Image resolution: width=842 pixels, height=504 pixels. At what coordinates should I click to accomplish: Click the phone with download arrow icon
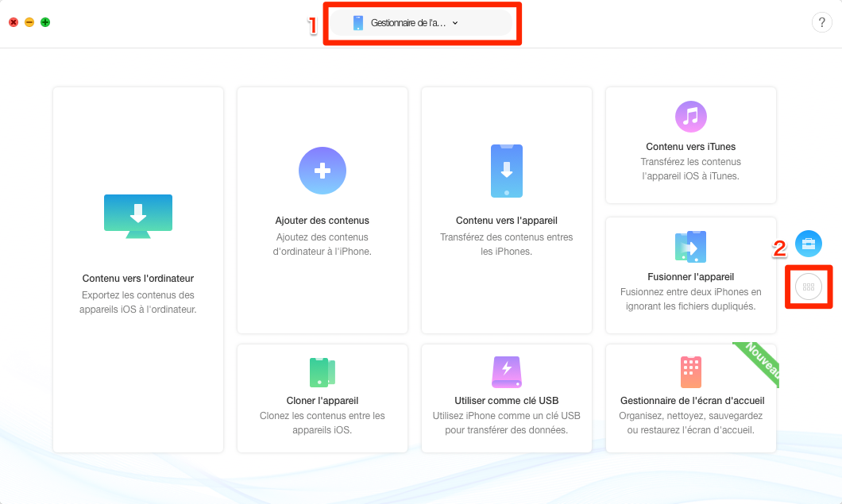506,171
